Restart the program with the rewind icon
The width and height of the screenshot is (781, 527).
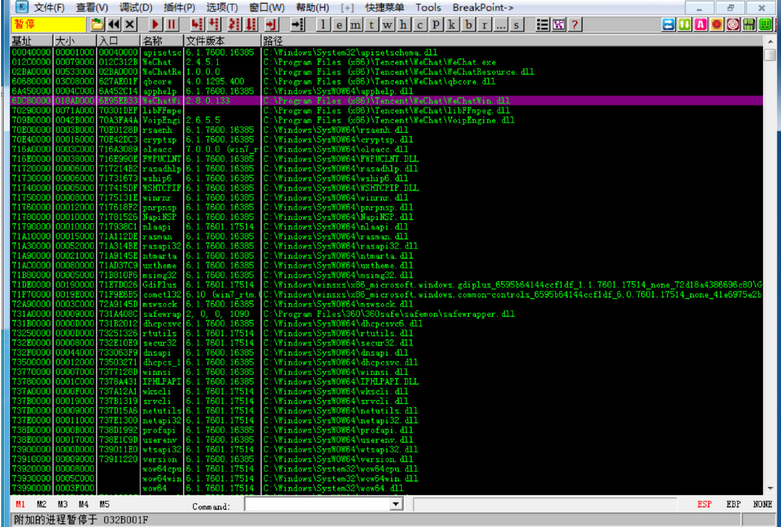tap(114, 24)
